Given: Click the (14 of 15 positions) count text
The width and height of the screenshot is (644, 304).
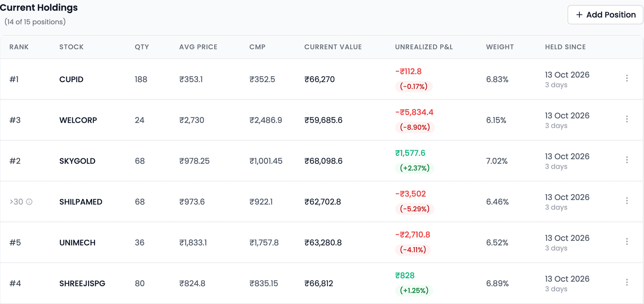Looking at the screenshot, I should pos(35,22).
